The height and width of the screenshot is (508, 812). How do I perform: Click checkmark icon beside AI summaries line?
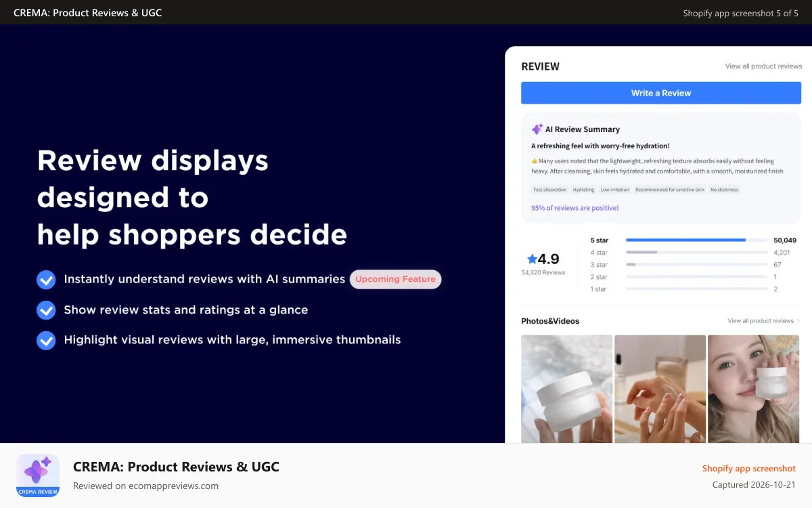pyautogui.click(x=46, y=280)
